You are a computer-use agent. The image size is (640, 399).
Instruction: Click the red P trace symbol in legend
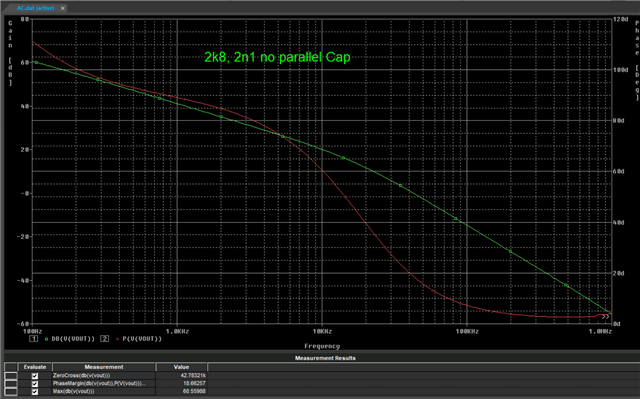pyautogui.click(x=117, y=339)
